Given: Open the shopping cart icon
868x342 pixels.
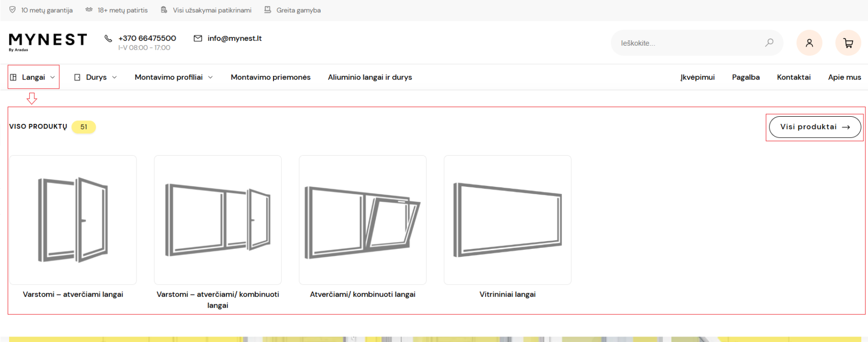Looking at the screenshot, I should 848,43.
